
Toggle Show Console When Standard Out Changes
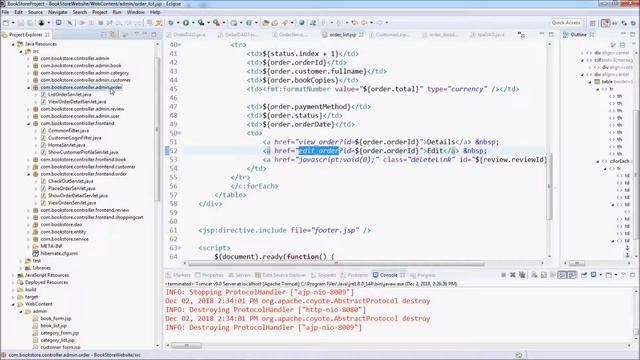pos(562,275)
